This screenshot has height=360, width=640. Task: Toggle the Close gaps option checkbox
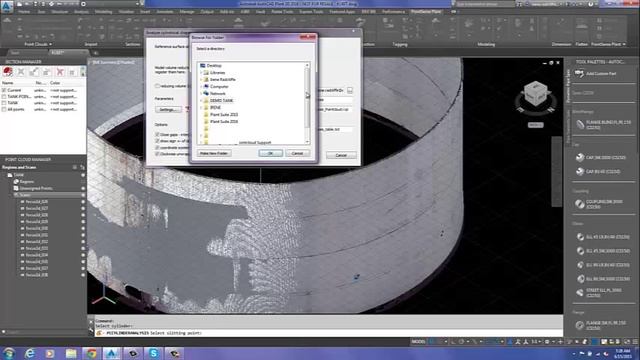tap(157, 134)
